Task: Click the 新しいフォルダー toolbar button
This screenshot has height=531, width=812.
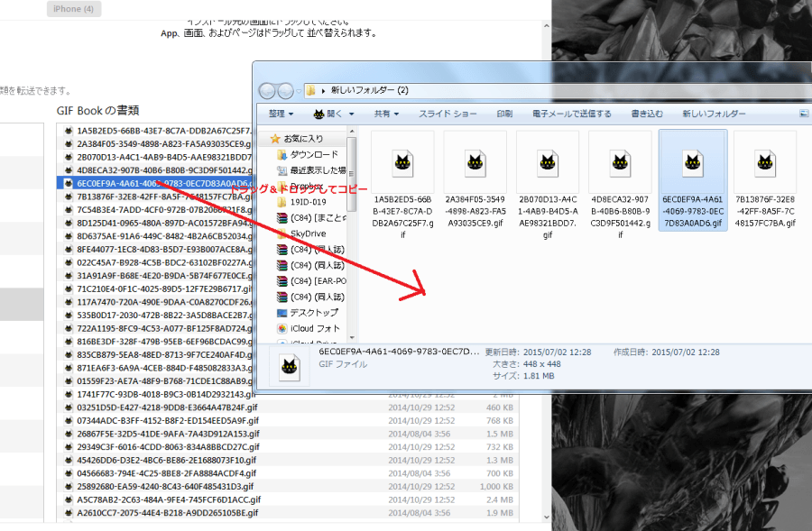Action: pyautogui.click(x=714, y=114)
